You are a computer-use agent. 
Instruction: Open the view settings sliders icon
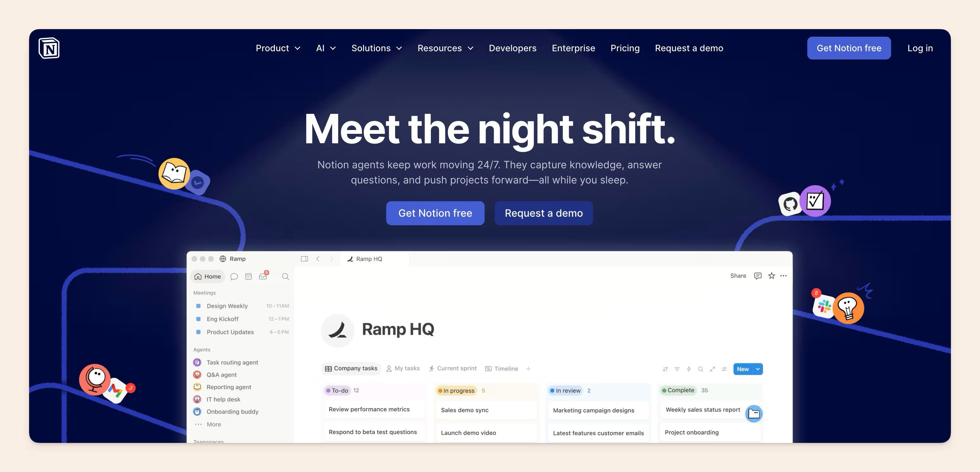(724, 369)
